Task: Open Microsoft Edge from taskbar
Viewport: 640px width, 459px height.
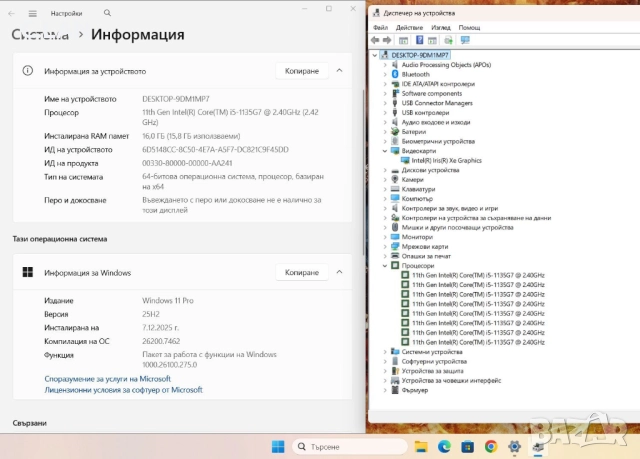Action: click(444, 447)
